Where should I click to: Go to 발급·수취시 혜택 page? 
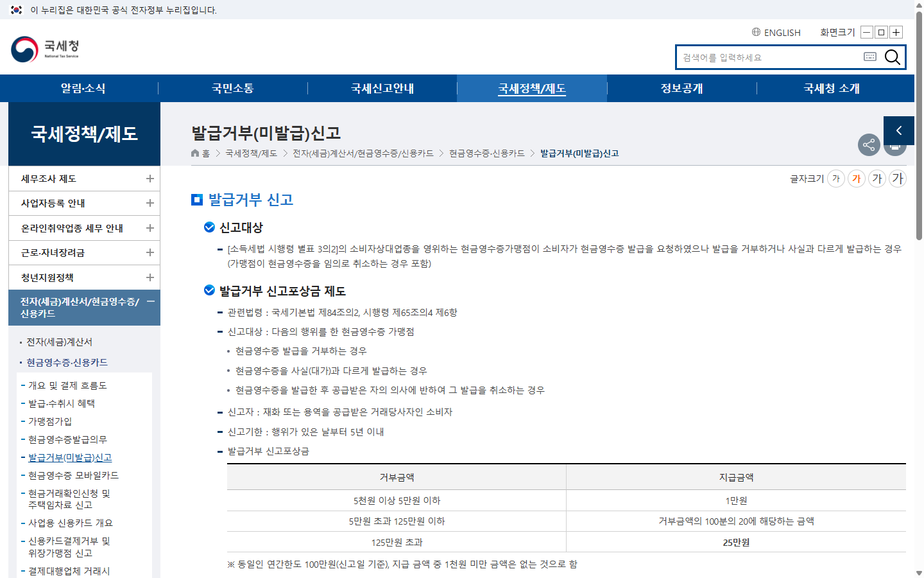[62, 403]
